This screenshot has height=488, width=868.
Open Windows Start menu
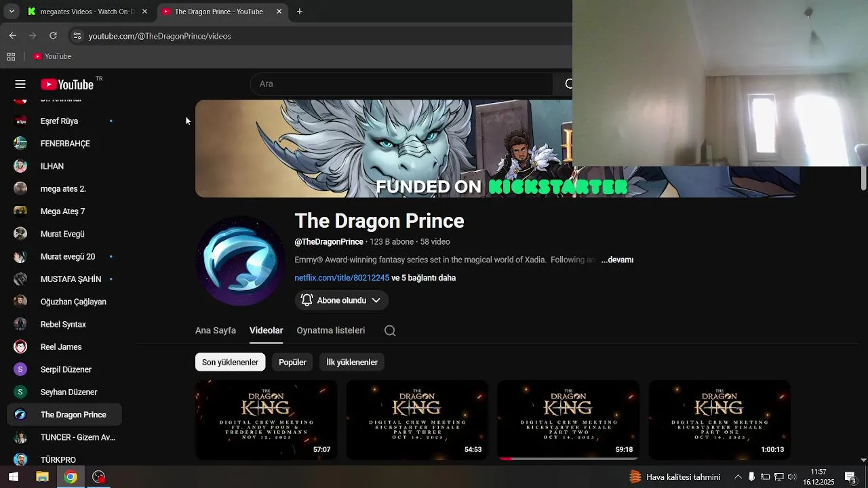click(x=14, y=477)
